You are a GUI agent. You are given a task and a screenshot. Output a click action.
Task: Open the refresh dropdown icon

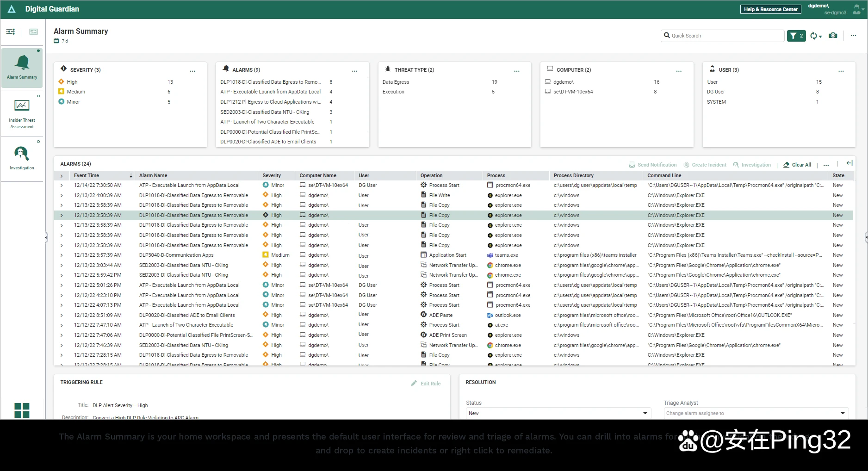coord(816,36)
